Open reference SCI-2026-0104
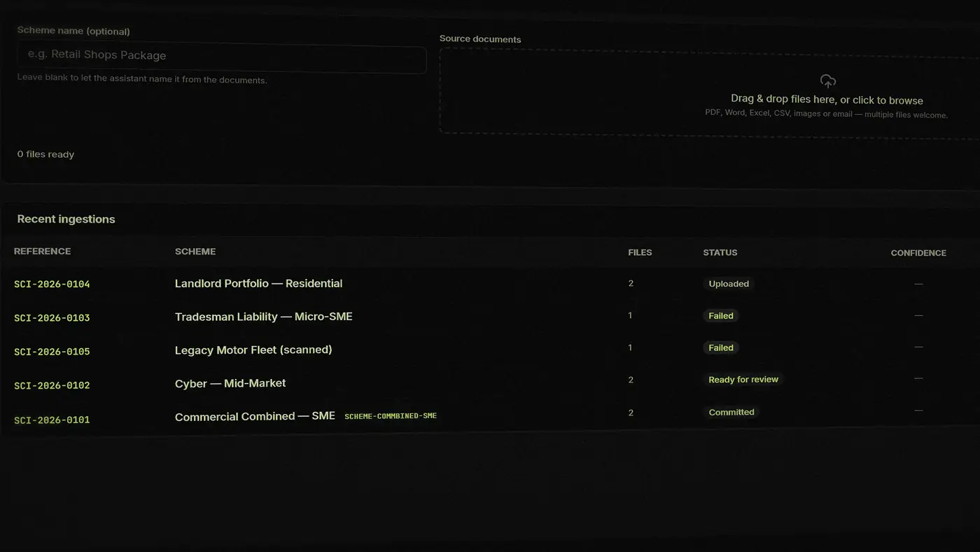Image resolution: width=980 pixels, height=552 pixels. [x=52, y=284]
